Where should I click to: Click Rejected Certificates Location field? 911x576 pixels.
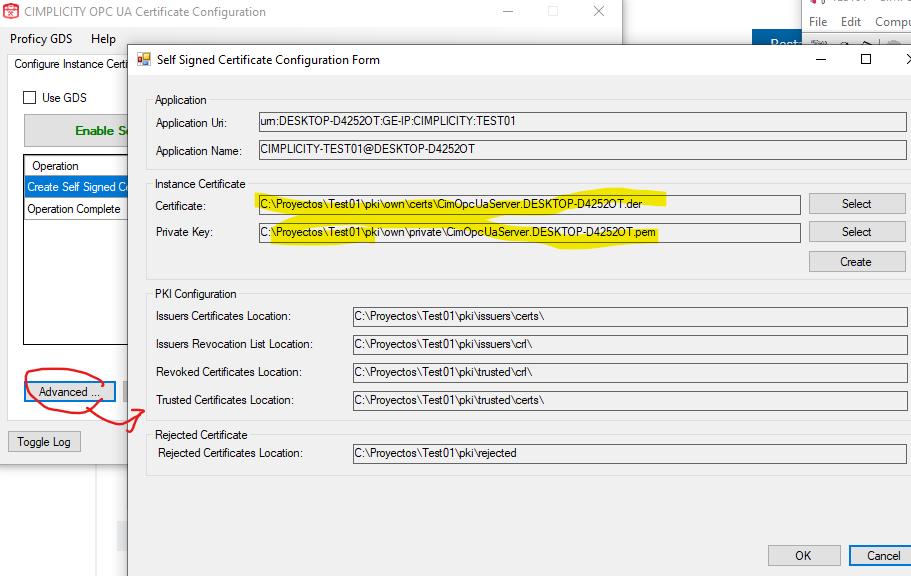pos(630,453)
